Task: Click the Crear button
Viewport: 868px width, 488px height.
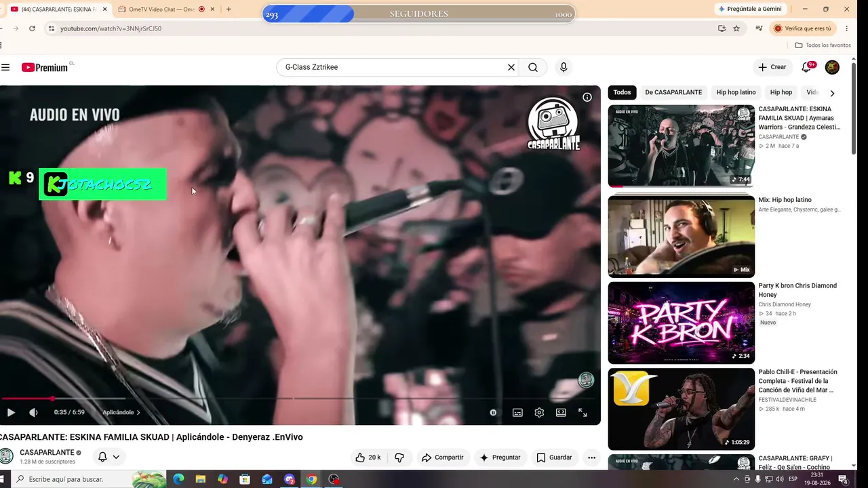Action: click(x=772, y=67)
